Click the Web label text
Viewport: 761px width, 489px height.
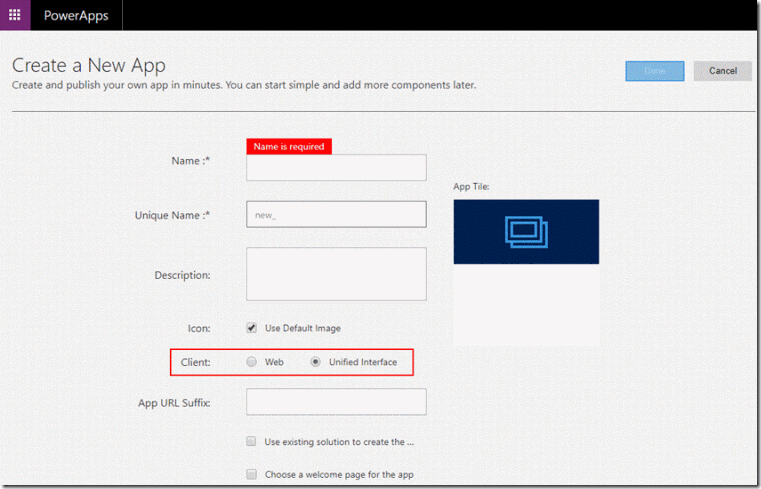point(274,362)
